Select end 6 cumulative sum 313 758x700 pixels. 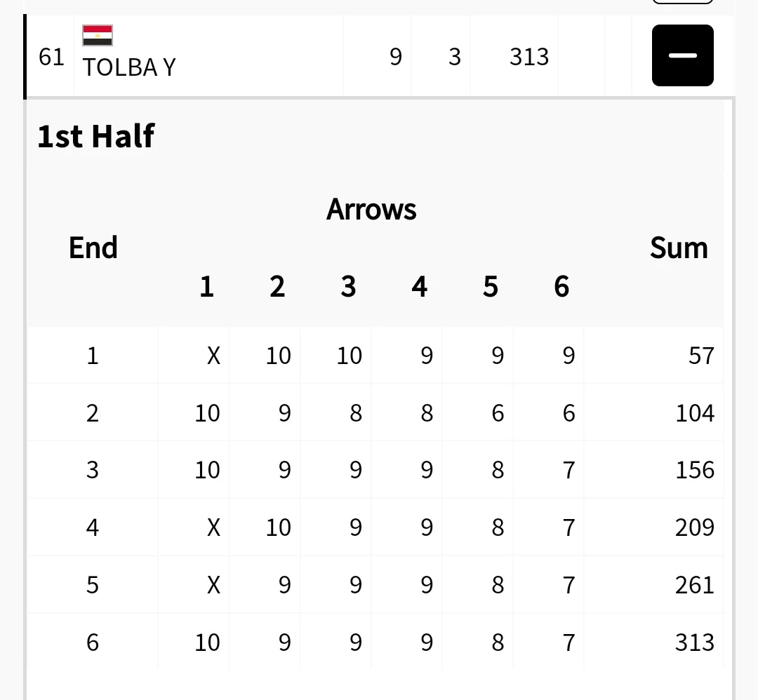[695, 642]
